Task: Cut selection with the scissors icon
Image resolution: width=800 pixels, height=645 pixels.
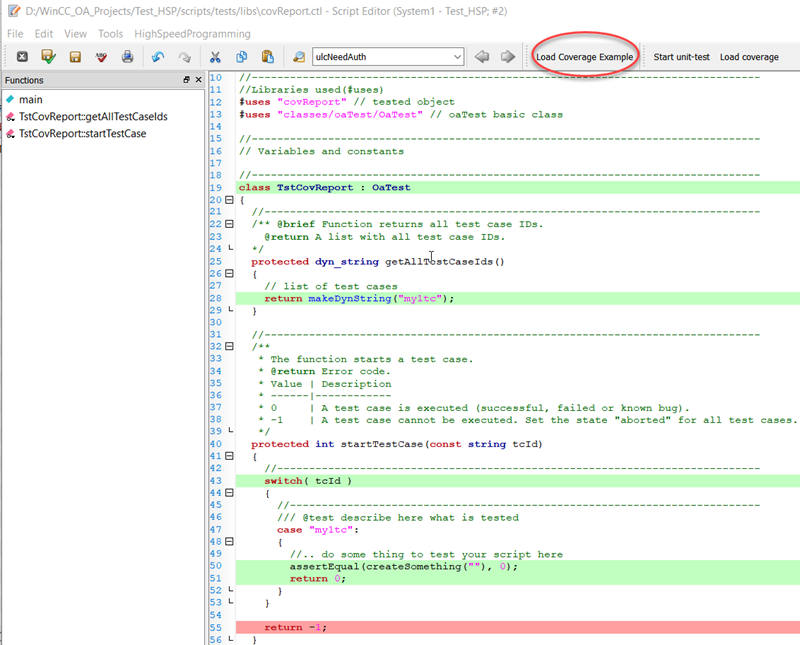Action: click(x=214, y=57)
